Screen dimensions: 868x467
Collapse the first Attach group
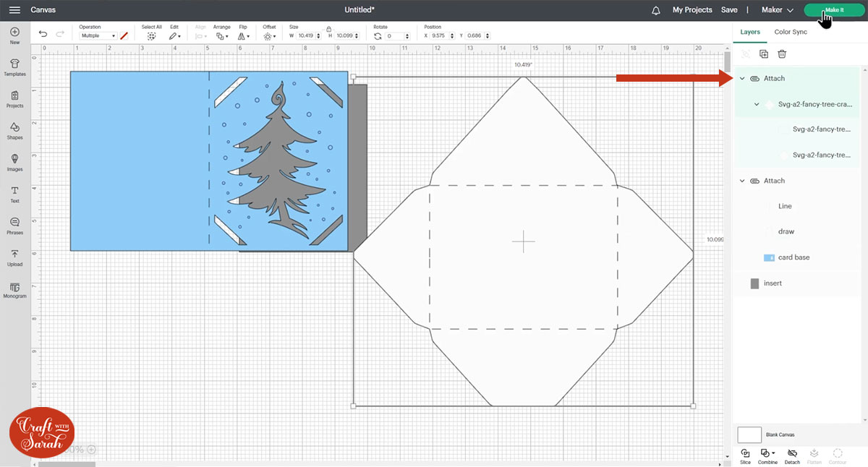click(x=742, y=78)
